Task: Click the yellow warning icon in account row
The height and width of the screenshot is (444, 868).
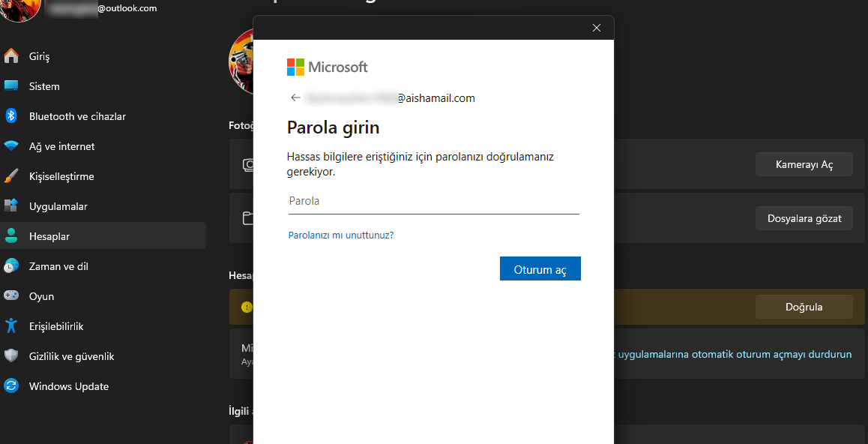Action: coord(247,306)
